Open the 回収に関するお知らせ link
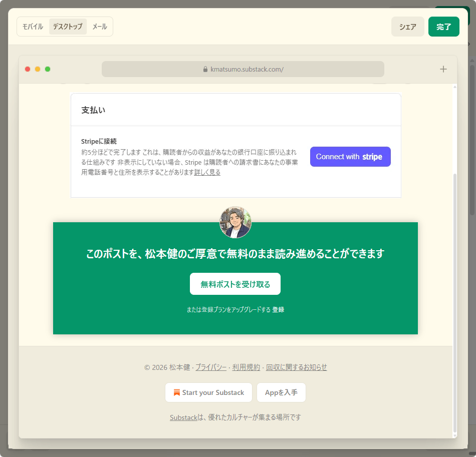Screen dimensions: 476x457 point(296,367)
